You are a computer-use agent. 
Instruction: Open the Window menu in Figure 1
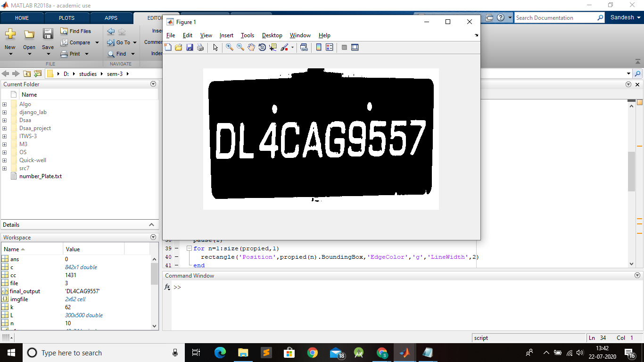click(300, 35)
